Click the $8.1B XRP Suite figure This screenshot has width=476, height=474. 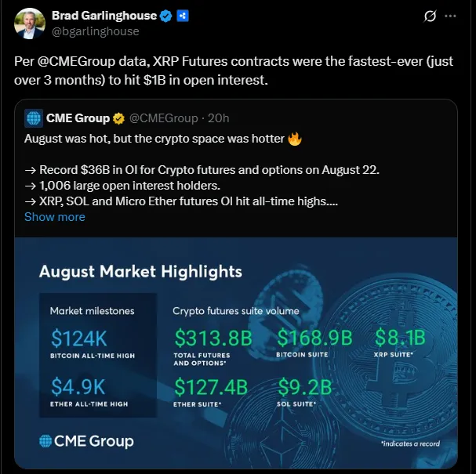[x=400, y=338]
